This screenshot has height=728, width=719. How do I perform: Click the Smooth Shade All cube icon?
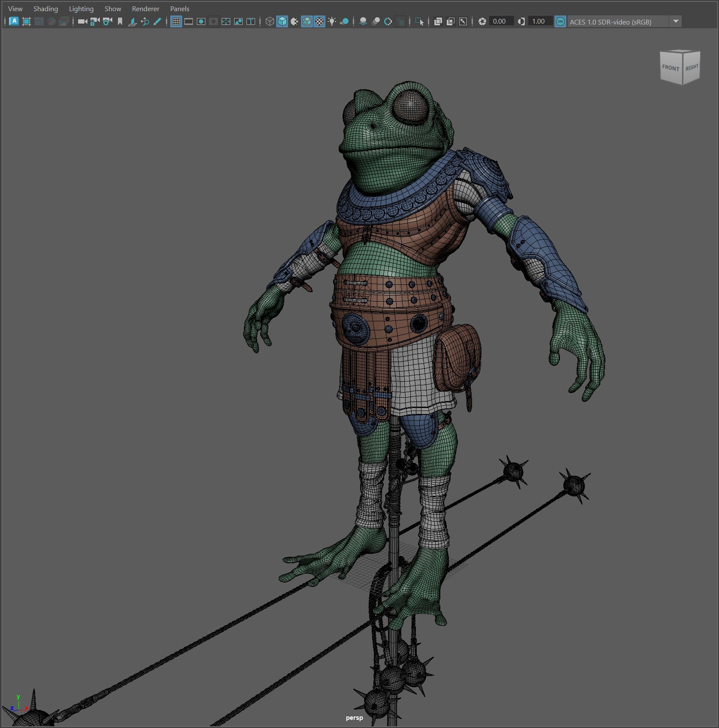282,21
